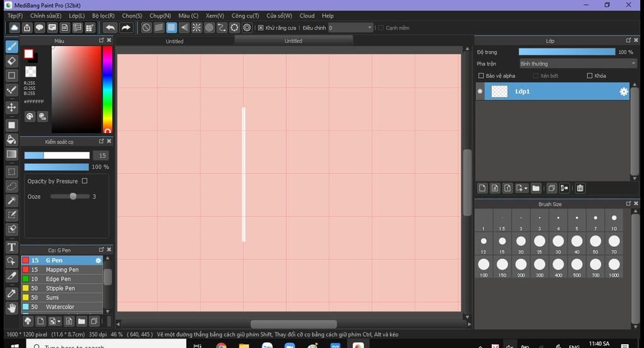This screenshot has width=644, height=348.
Task: Click the horizontal canvas scrollbar
Action: pos(294,324)
